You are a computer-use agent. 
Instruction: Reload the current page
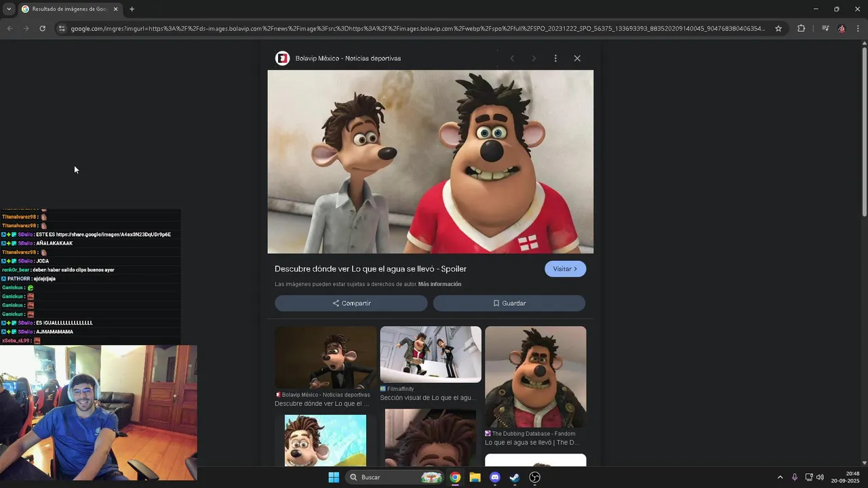(x=42, y=28)
